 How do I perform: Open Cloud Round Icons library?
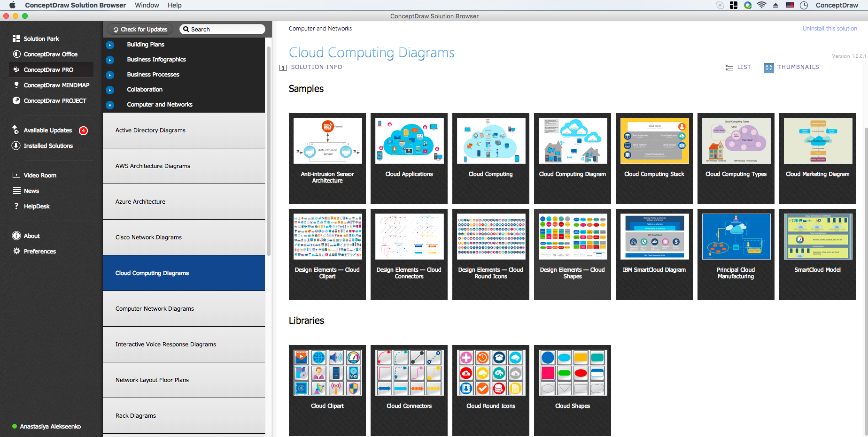coord(491,391)
